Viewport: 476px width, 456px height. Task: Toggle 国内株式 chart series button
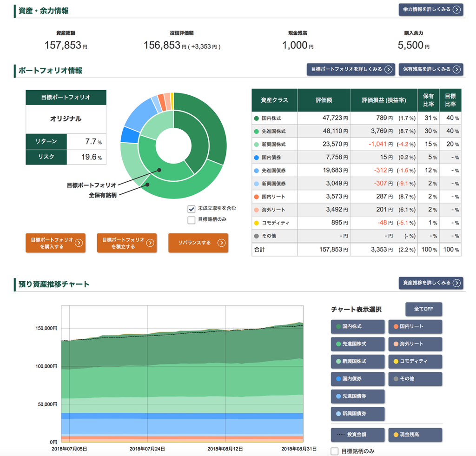pos(357,327)
